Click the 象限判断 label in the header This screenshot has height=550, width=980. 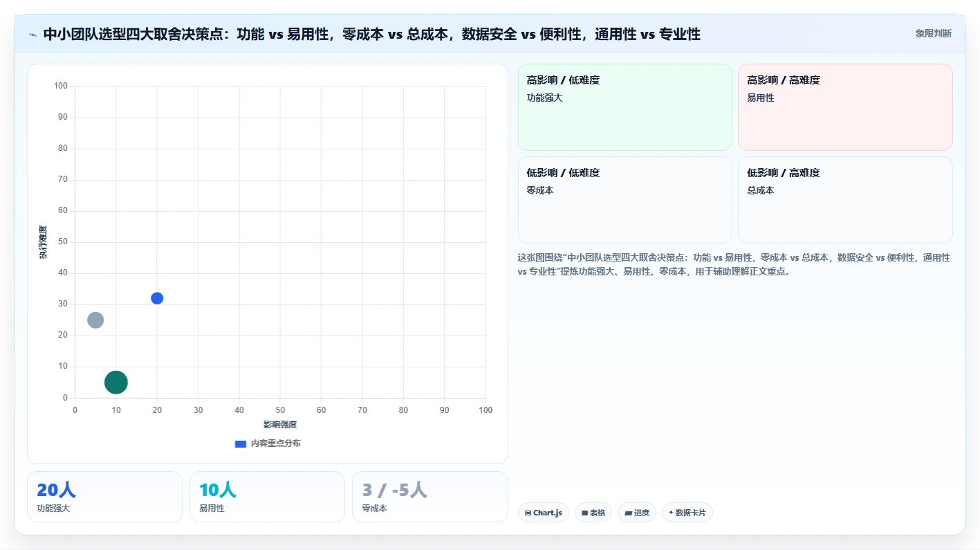point(933,33)
